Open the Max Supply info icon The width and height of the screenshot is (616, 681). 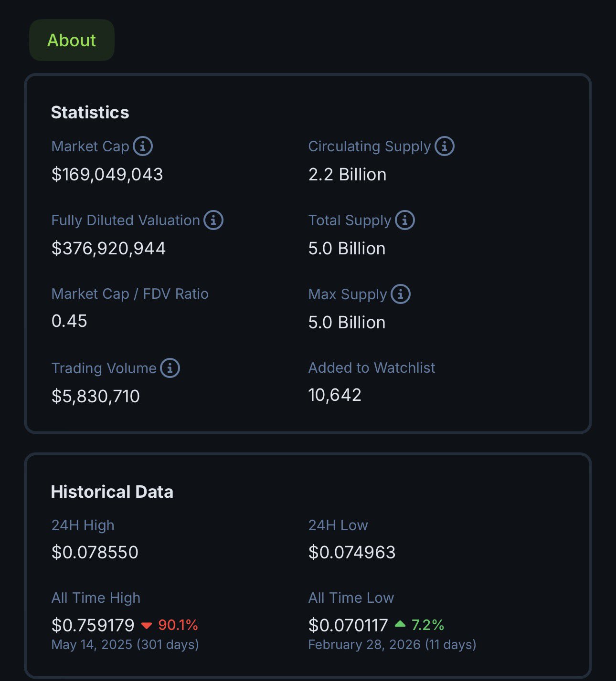click(x=401, y=294)
